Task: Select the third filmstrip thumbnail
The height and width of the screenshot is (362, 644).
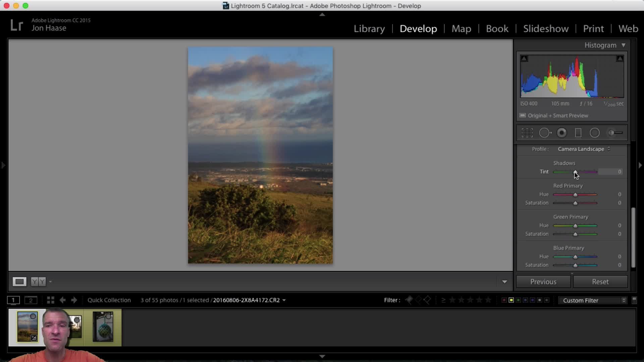Action: pyautogui.click(x=103, y=327)
